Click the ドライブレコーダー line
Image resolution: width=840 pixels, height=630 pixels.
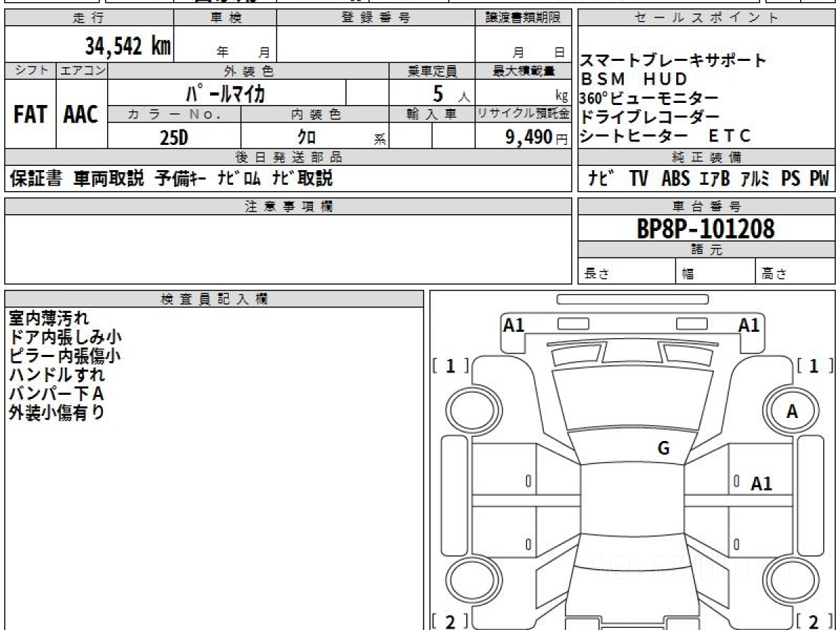pos(650,117)
